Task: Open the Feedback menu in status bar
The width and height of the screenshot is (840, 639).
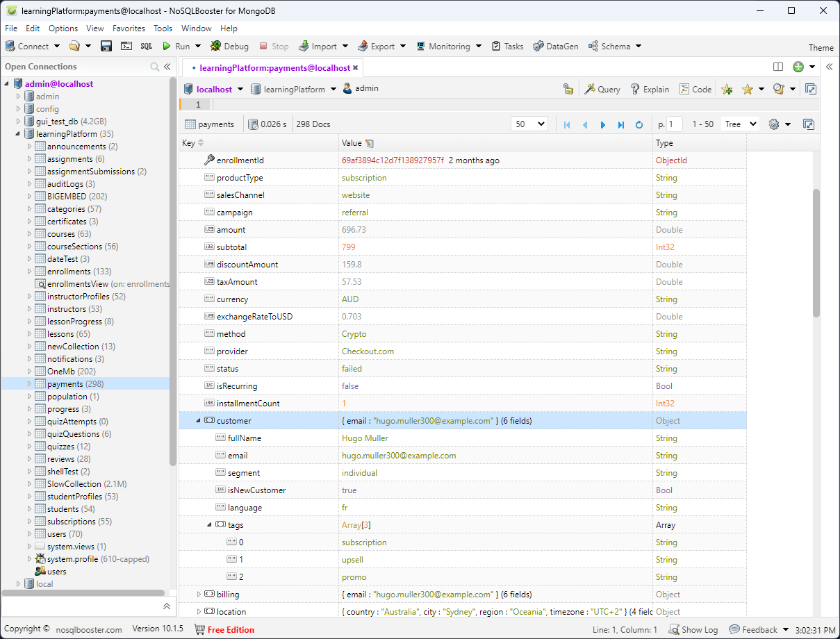Action: point(760,629)
